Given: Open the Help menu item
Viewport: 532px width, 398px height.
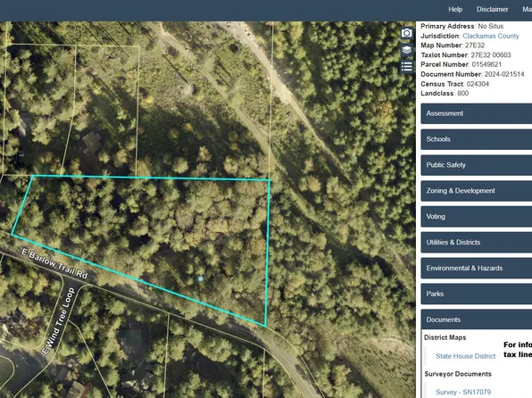Looking at the screenshot, I should [x=455, y=9].
